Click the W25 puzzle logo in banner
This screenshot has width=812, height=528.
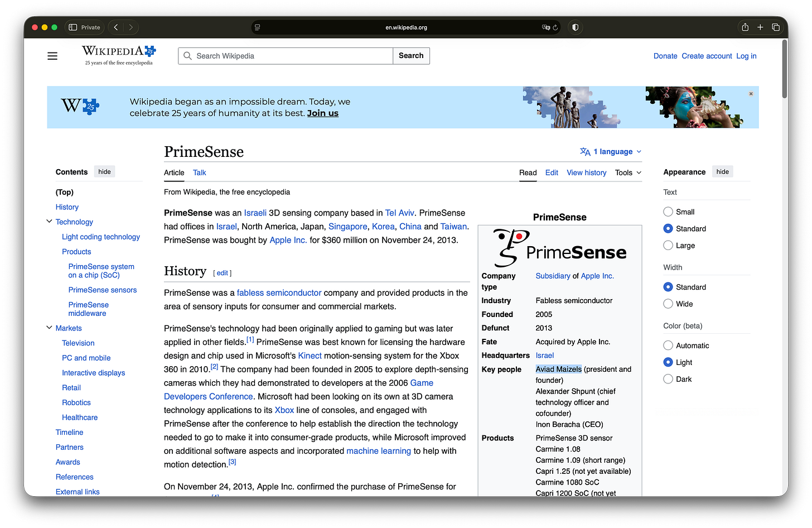(80, 105)
